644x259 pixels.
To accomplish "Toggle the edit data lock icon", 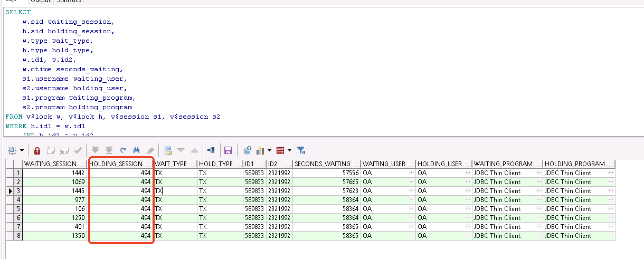I will click(x=37, y=150).
